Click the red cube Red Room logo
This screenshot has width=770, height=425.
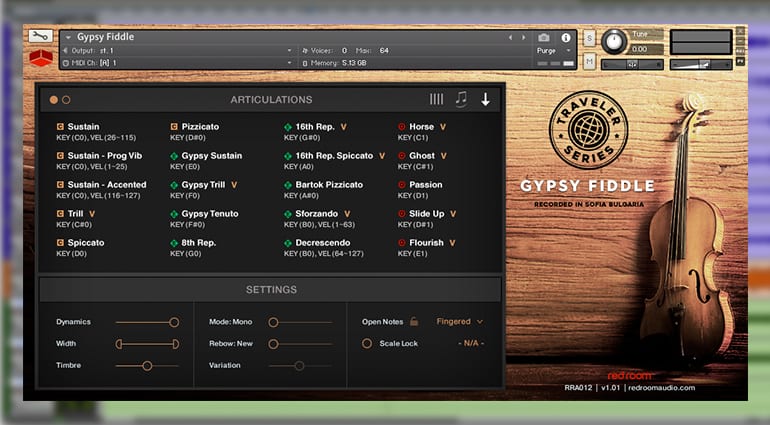pyautogui.click(x=41, y=58)
